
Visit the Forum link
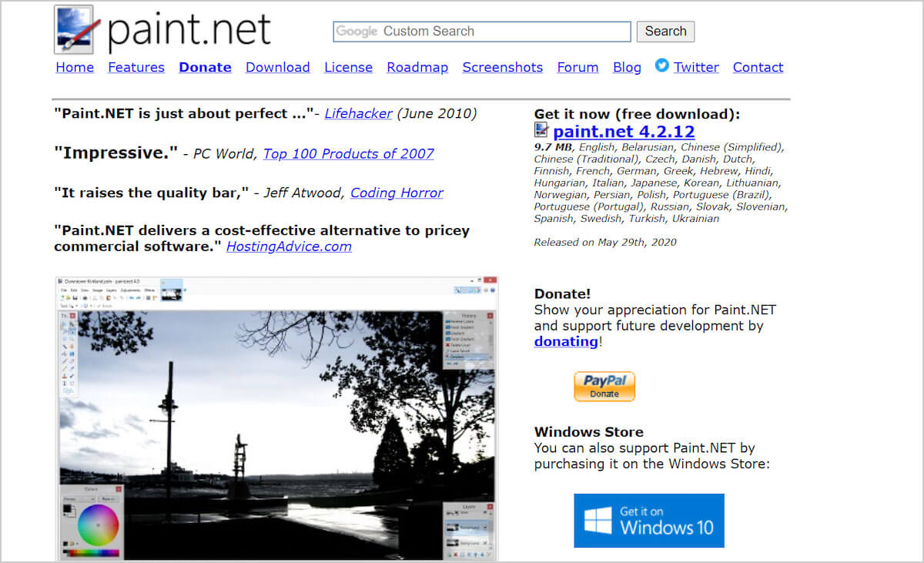pos(577,67)
